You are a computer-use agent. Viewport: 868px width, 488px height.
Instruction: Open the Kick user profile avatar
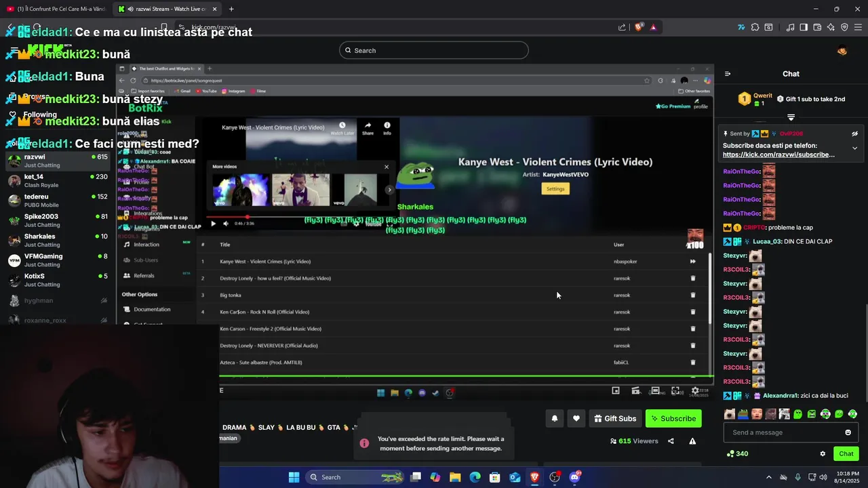tap(842, 50)
